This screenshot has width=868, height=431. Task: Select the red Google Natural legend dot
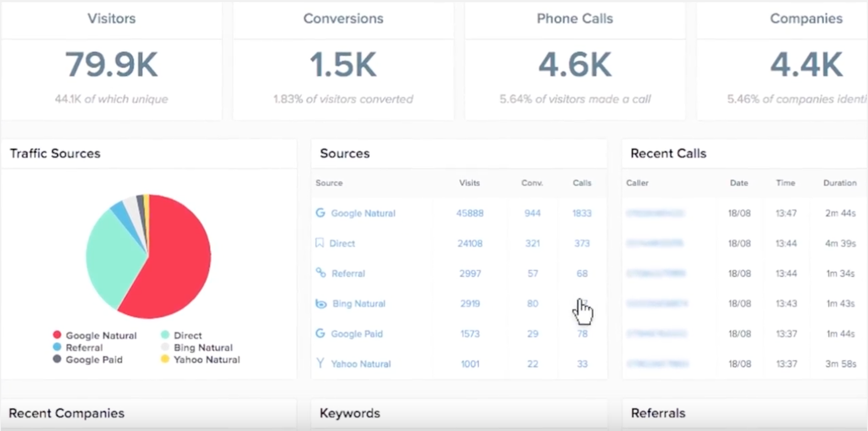[57, 335]
